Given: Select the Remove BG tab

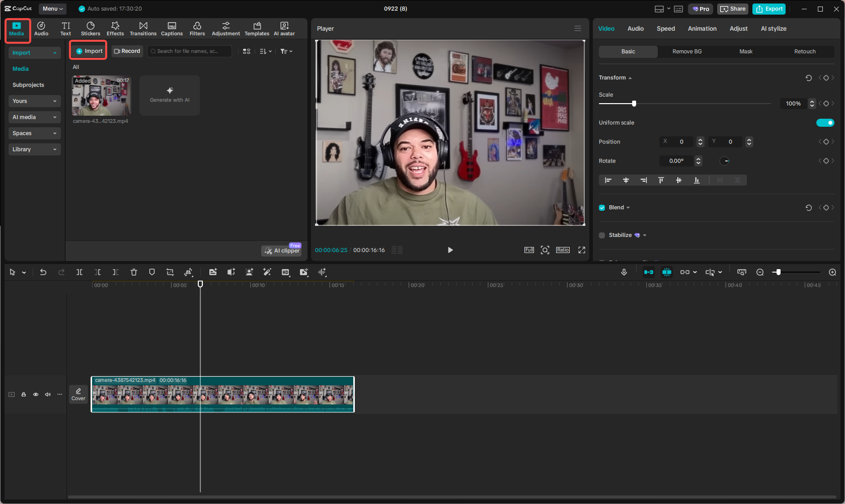Looking at the screenshot, I should point(687,51).
